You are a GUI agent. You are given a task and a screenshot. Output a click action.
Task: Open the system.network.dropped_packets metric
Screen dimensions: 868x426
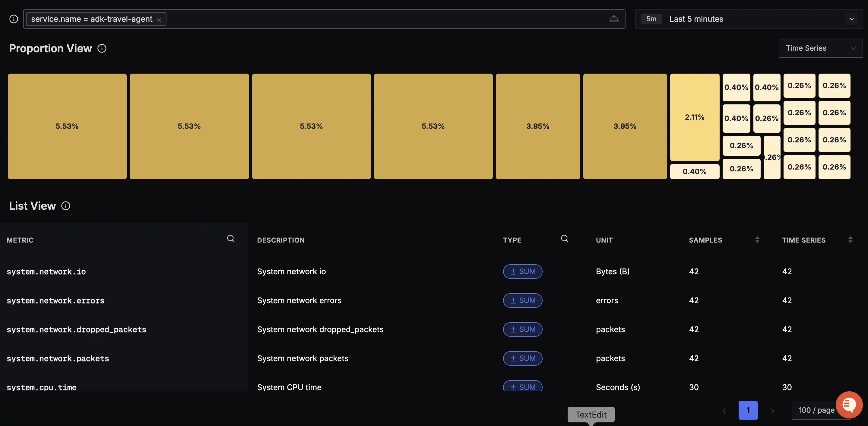76,330
